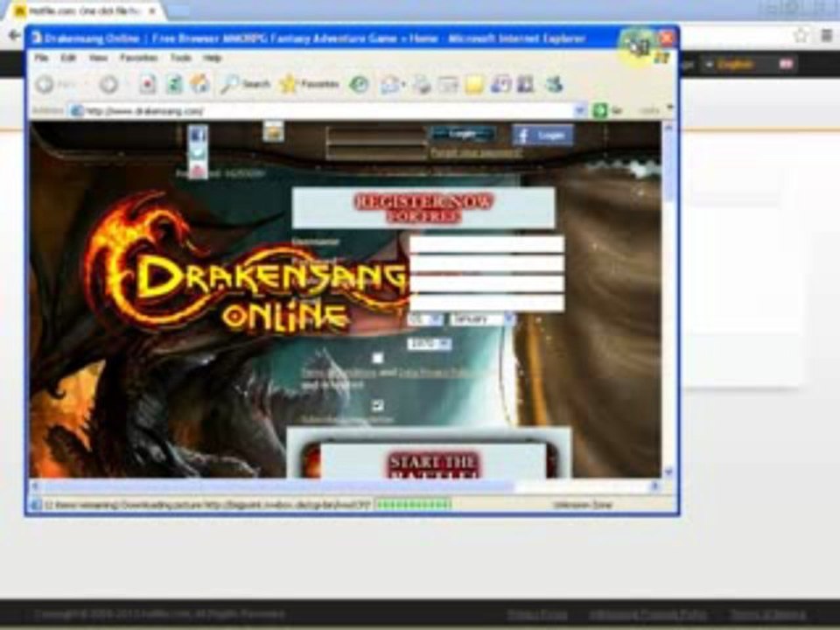Click the page icon in IE title bar
840x630 pixels.
[x=37, y=38]
